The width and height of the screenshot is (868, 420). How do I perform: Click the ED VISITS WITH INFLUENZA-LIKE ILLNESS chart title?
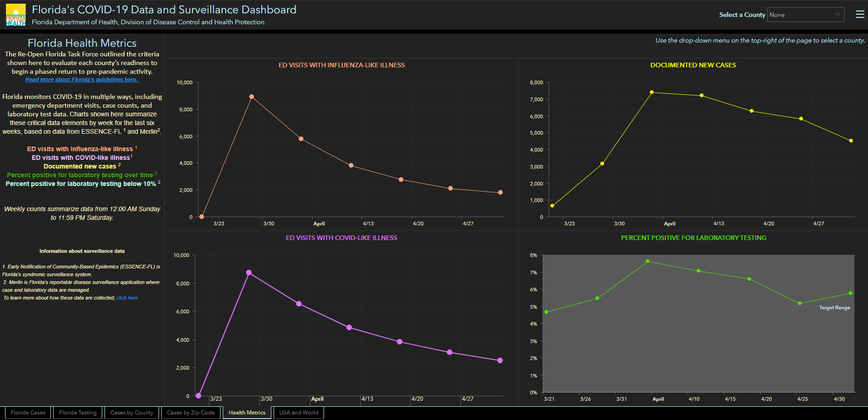[x=342, y=65]
